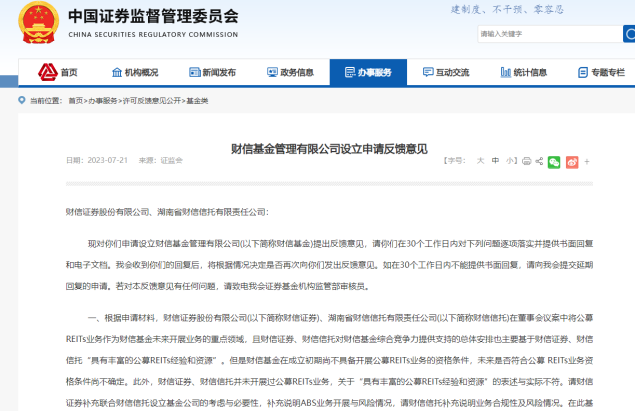Go to 首页 in the breadcrumb
Image resolution: width=635 pixels, height=411 pixels.
(x=75, y=101)
